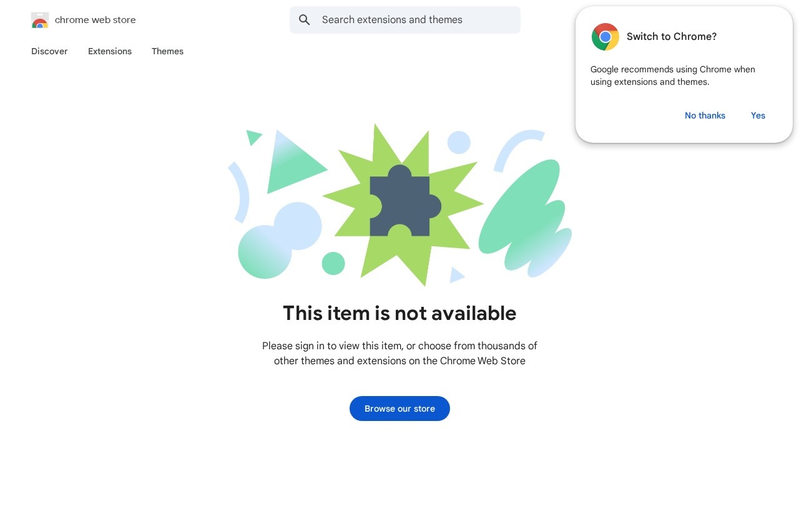799x532 pixels.
Task: Select the Switch to Chrome dialog heading
Action: coord(672,36)
